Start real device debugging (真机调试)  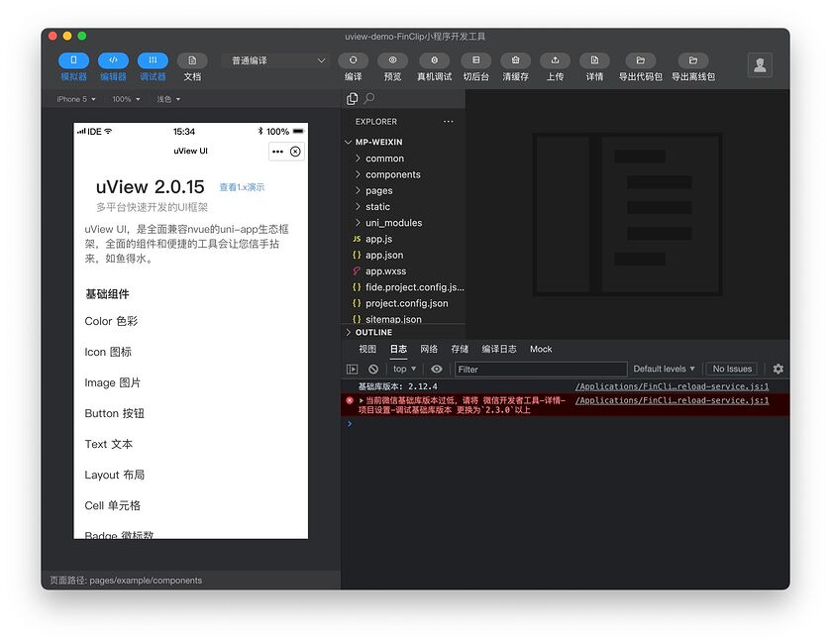[435, 60]
